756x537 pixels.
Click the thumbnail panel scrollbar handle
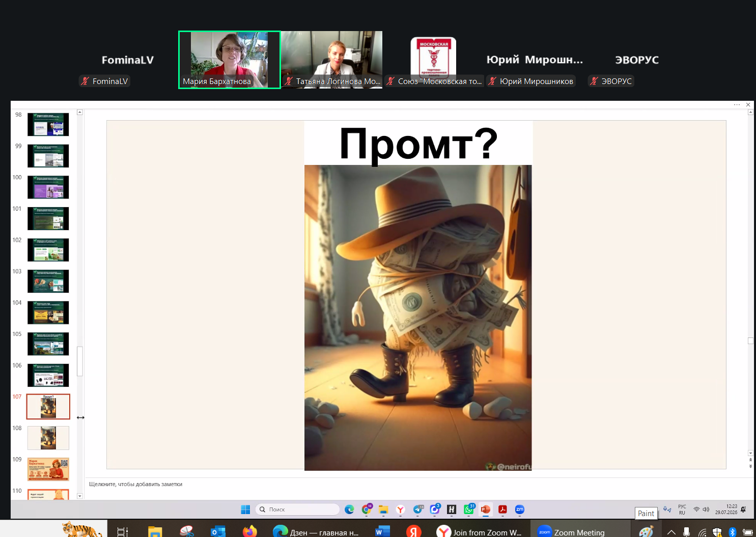click(80, 361)
